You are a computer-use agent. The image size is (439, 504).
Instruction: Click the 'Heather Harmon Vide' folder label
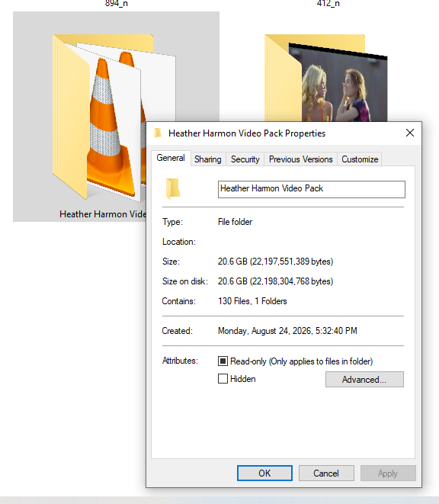tap(103, 214)
